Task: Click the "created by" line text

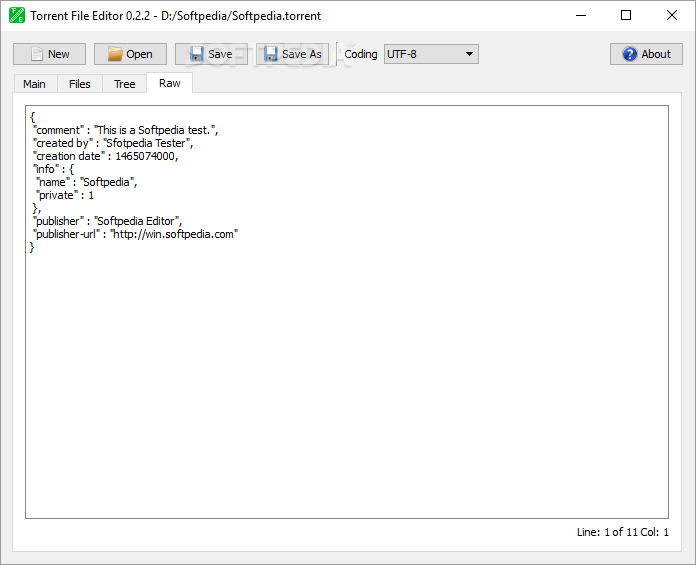Action: (x=113, y=143)
